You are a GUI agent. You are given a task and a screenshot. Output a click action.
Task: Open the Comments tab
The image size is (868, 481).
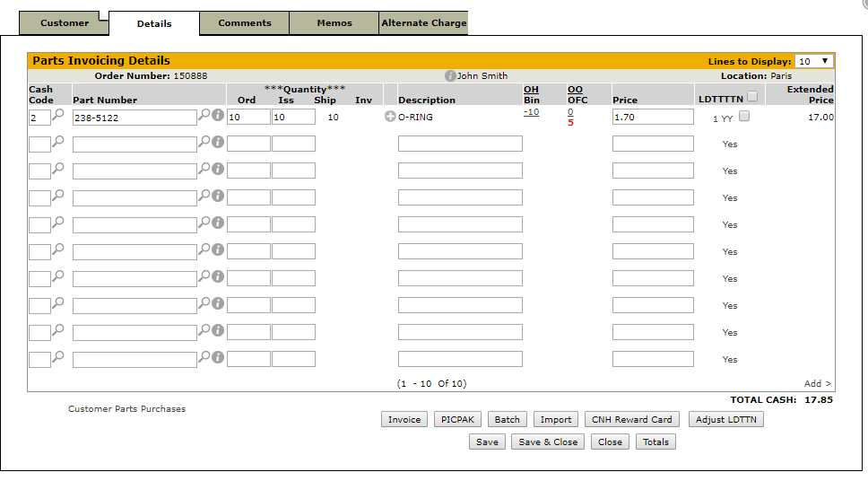(x=245, y=23)
